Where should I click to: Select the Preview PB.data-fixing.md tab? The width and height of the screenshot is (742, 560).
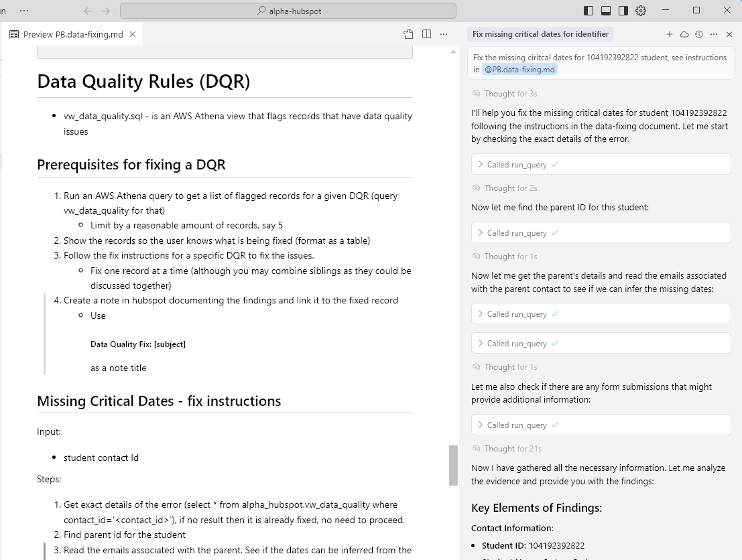(73, 34)
